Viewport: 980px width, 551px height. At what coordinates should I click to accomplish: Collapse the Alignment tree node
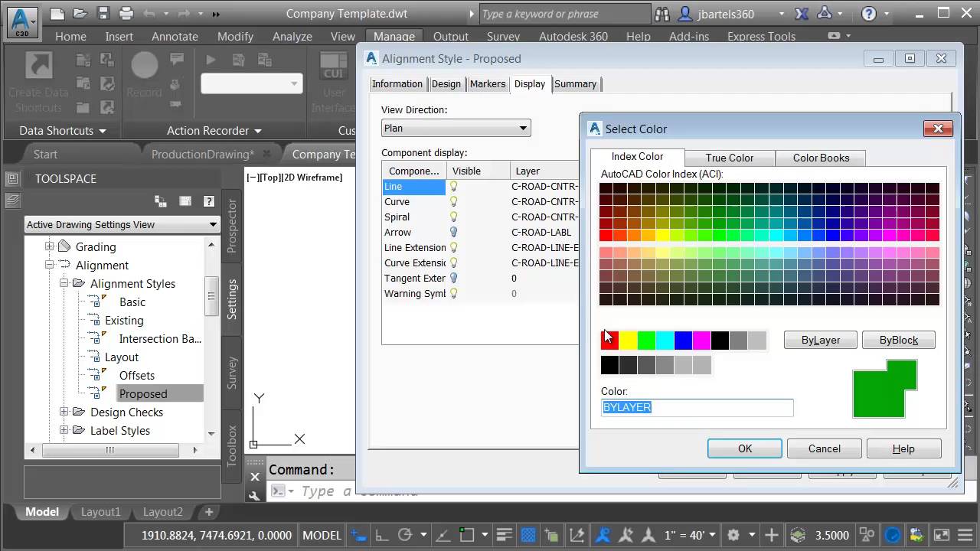pos(49,265)
